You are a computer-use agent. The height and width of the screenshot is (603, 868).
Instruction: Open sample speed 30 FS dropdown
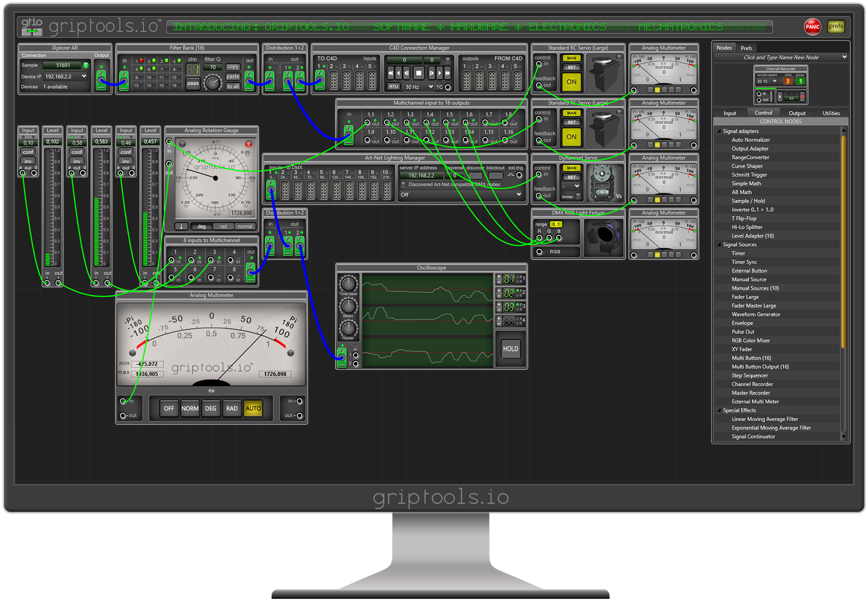766,81
